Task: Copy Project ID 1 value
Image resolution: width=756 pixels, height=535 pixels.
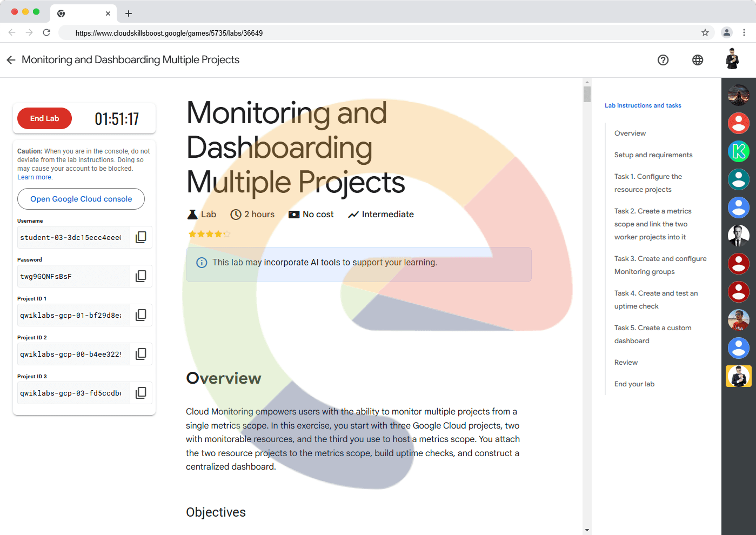Action: tap(141, 315)
